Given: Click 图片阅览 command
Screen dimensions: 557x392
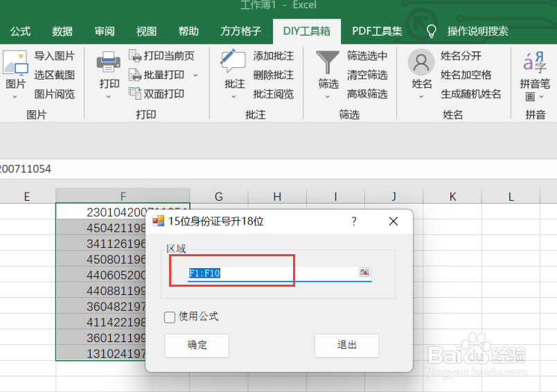Looking at the screenshot, I should point(54,93).
